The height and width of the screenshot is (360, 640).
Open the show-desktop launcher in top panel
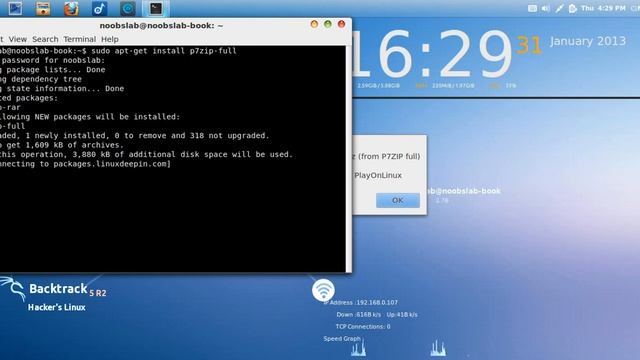click(x=16, y=8)
